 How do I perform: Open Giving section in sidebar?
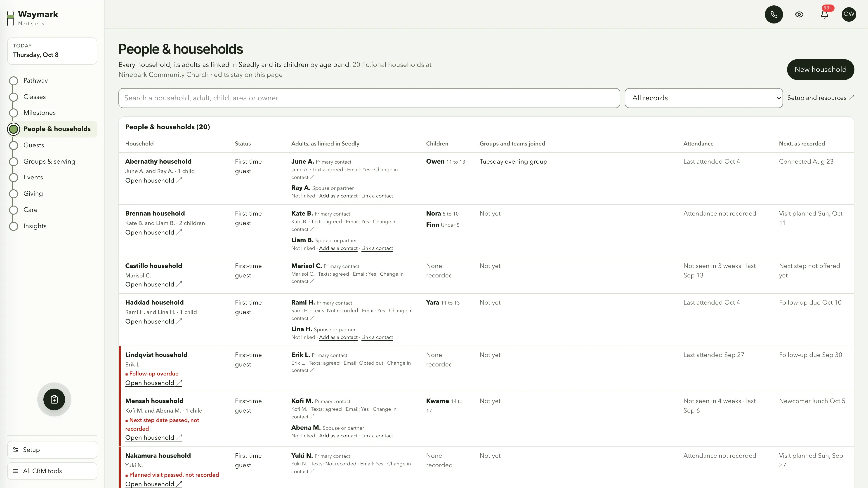click(x=33, y=193)
